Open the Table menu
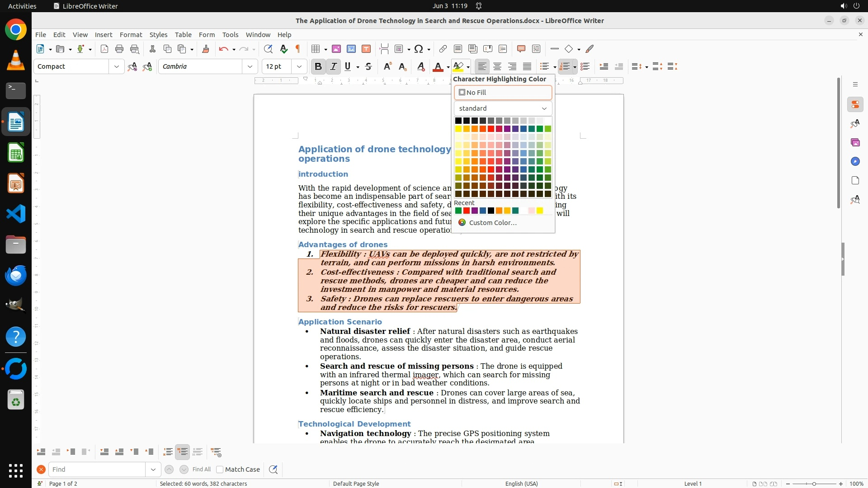 [183, 34]
